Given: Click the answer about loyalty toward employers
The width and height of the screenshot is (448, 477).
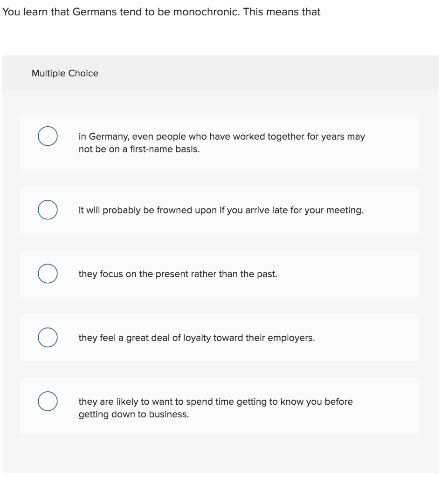Looking at the screenshot, I should [x=196, y=337].
